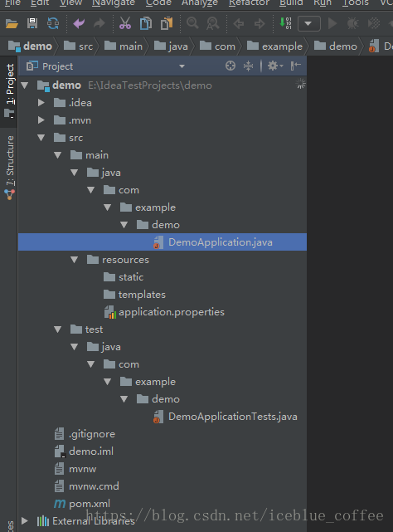Click the Paste toolbar icon

(167, 23)
